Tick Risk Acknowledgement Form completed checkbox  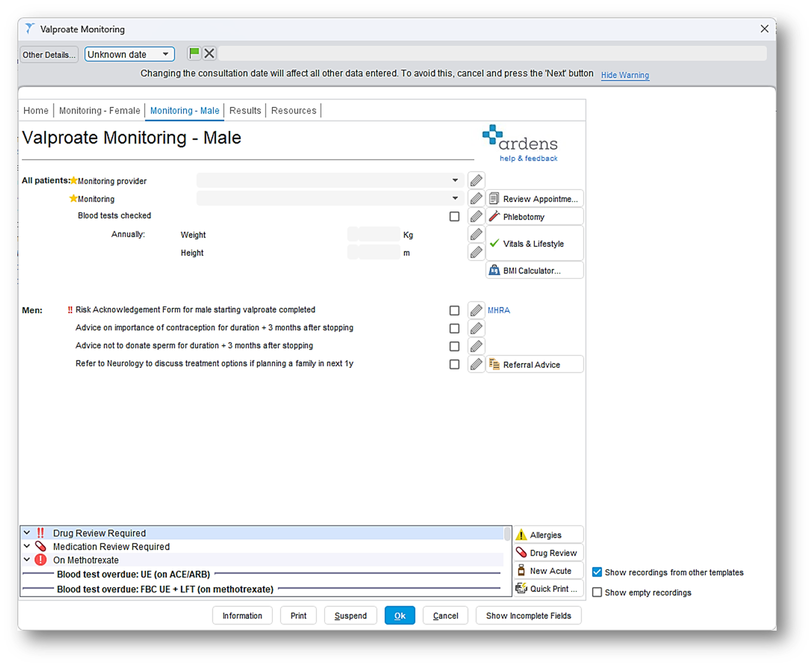coord(454,310)
